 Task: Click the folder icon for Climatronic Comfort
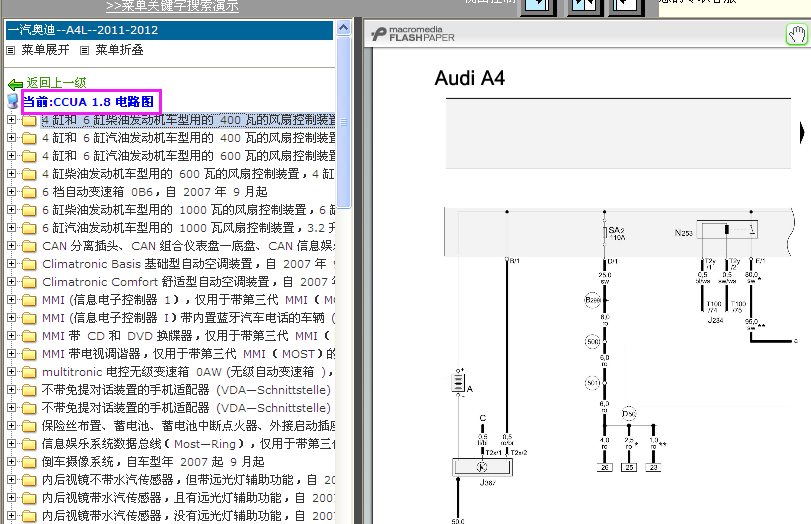pos(29,282)
